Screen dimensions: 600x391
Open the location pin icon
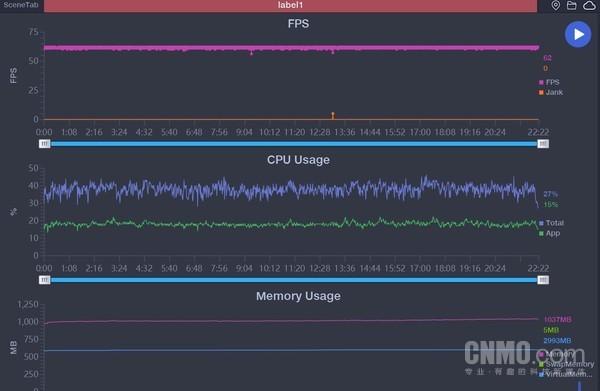556,5
